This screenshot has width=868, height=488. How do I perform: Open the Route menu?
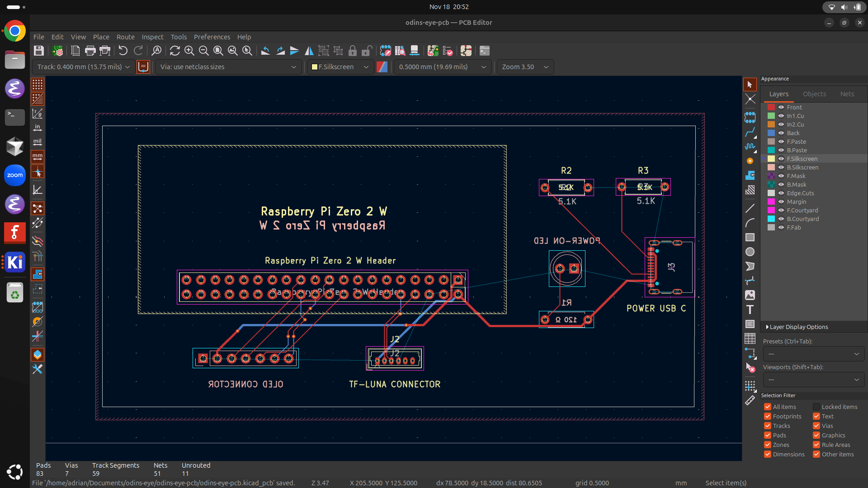click(125, 37)
